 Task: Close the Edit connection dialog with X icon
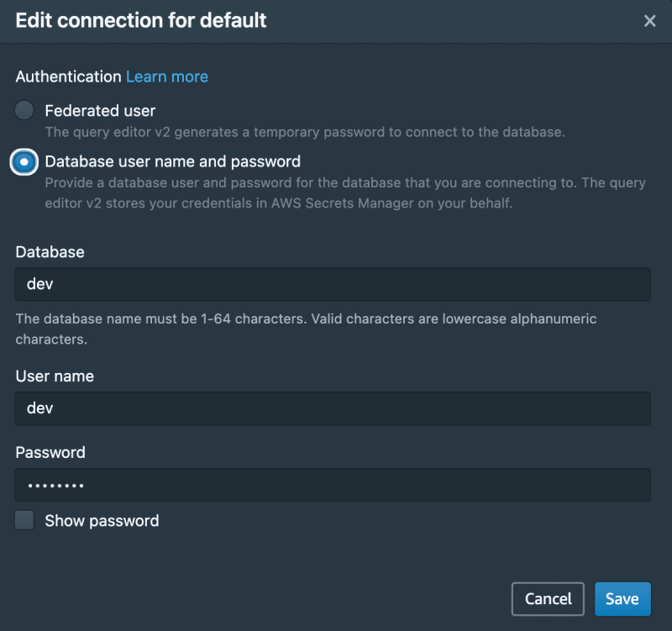[649, 20]
